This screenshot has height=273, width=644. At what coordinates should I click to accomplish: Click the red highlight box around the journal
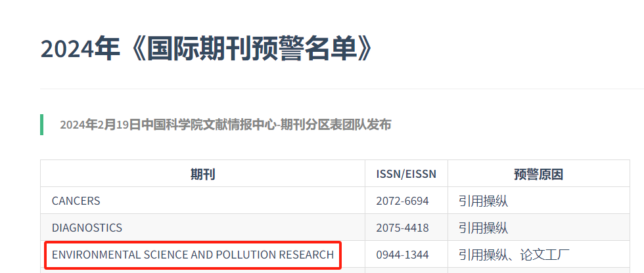193,255
